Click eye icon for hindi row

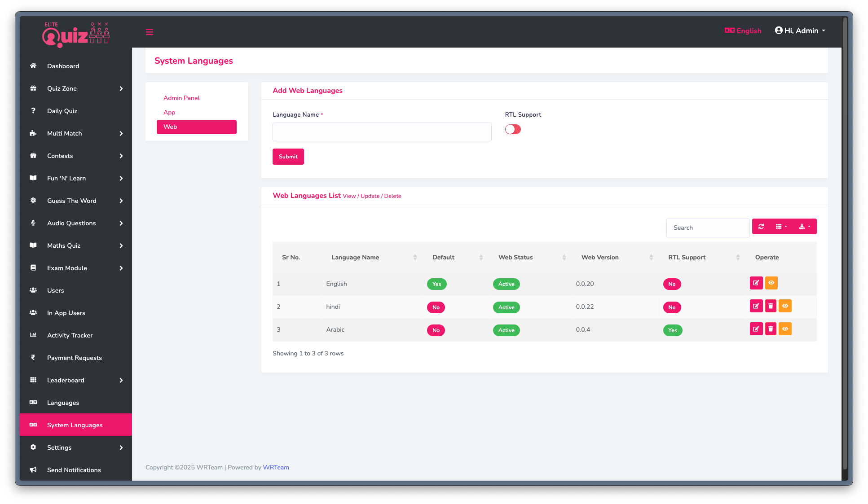tap(785, 306)
